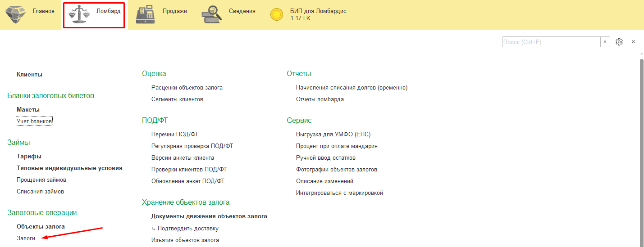Open Описание изменений link
This screenshot has width=644, height=247.
[324, 181]
